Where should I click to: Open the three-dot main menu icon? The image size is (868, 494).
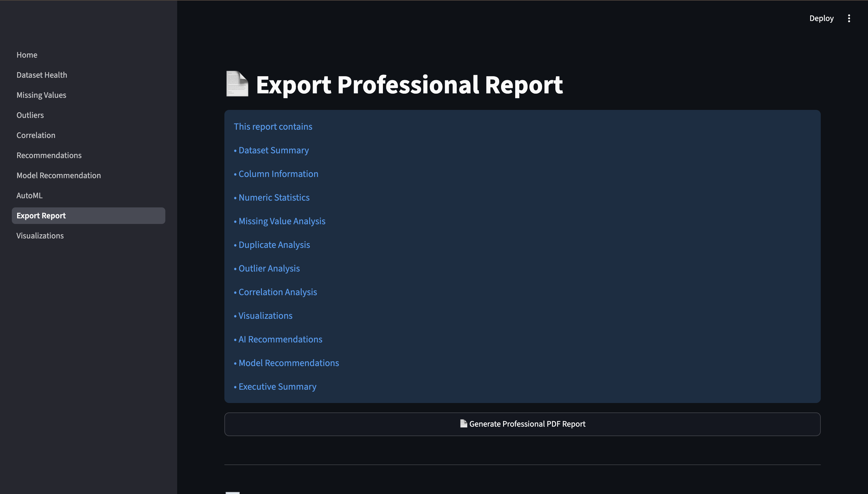click(x=849, y=18)
